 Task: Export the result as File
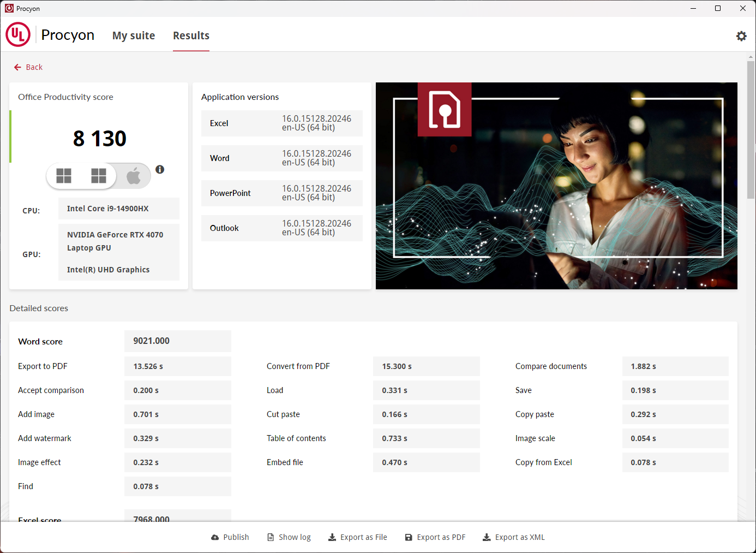[x=358, y=537]
